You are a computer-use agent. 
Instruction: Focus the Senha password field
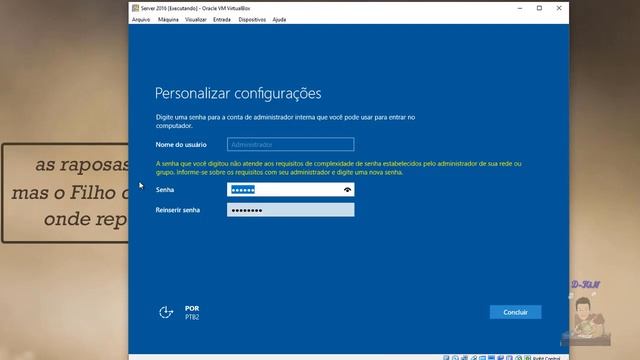[x=291, y=190]
